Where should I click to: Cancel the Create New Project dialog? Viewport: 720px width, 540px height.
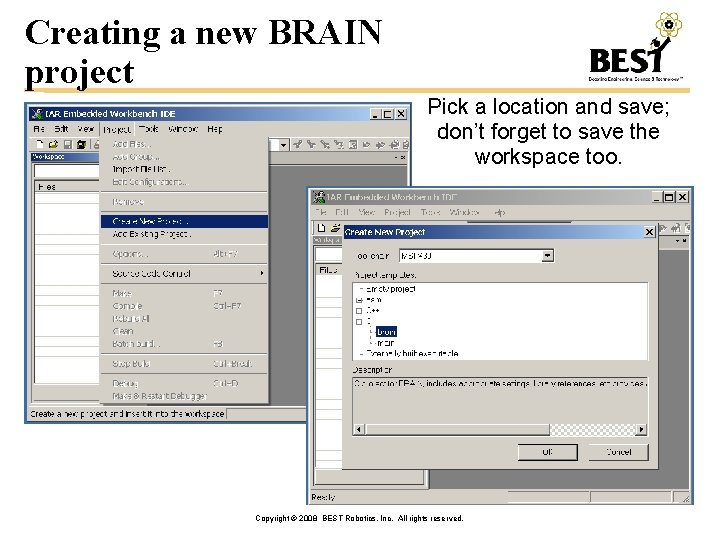click(619, 452)
